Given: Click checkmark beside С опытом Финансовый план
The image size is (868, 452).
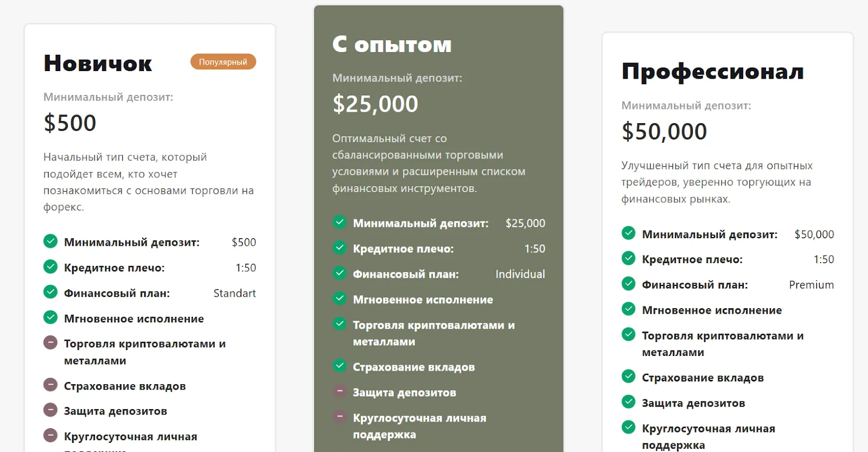Looking at the screenshot, I should tap(340, 272).
